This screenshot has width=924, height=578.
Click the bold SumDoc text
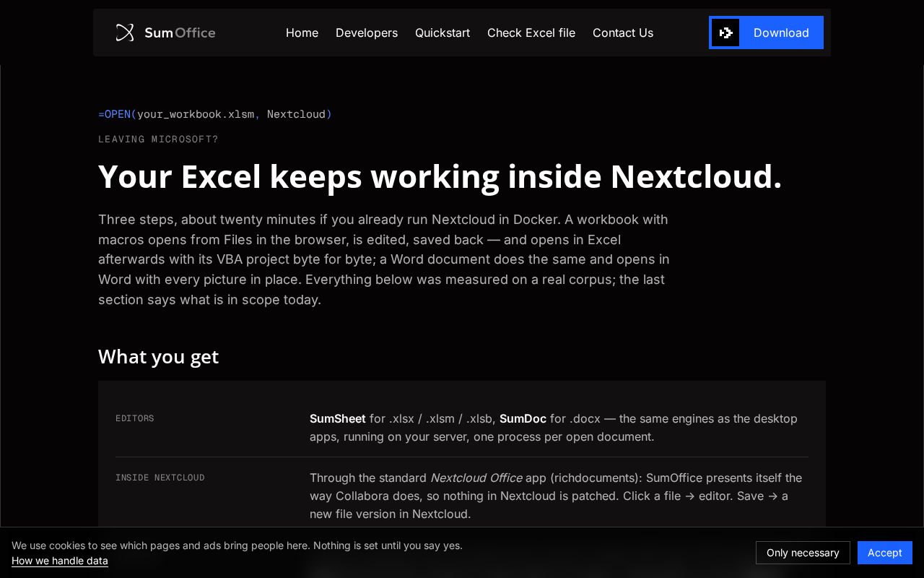coord(523,418)
